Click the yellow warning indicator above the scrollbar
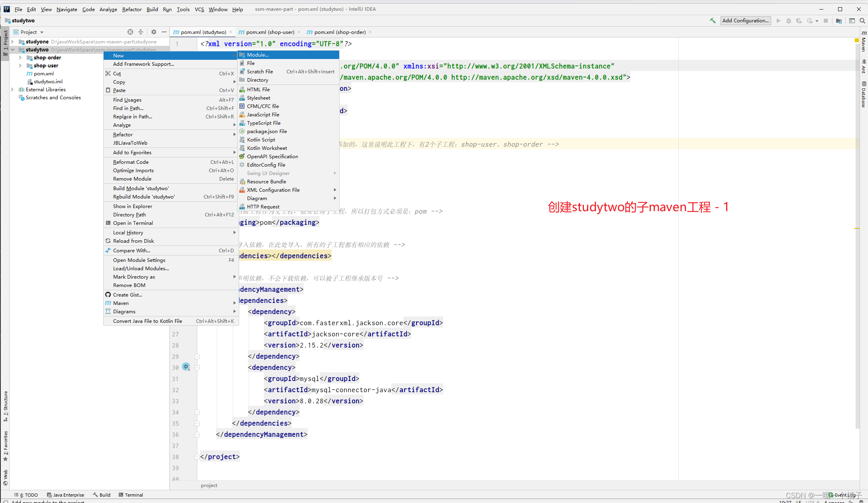Screen dimensions: 868x503 (857, 40)
